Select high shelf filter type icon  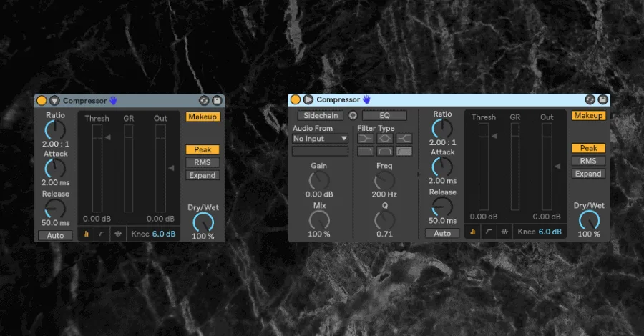[404, 139]
